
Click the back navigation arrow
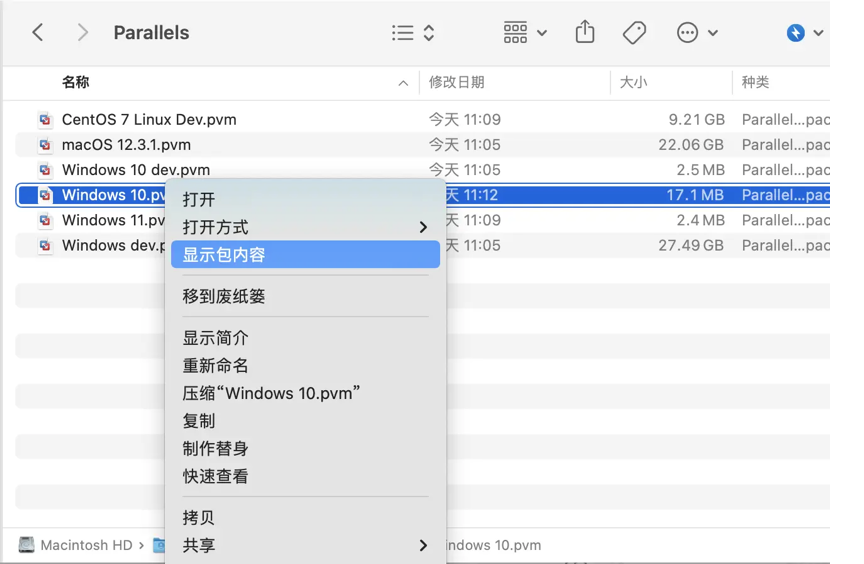[38, 33]
